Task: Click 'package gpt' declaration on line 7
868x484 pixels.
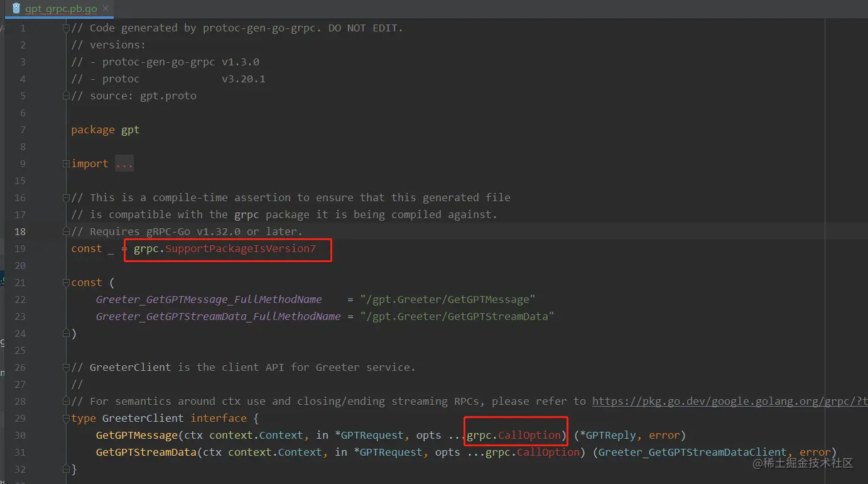Action: [x=106, y=129]
